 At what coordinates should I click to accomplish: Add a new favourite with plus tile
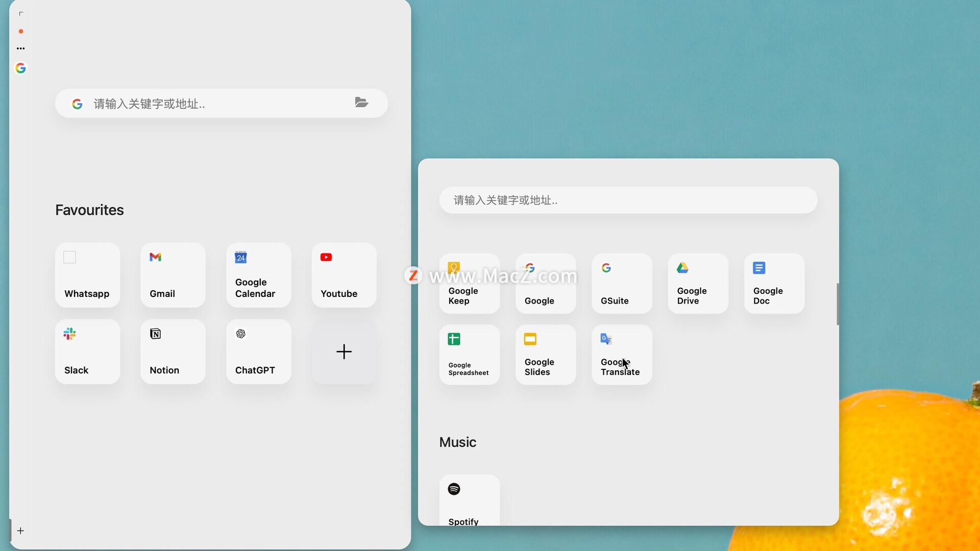tap(344, 352)
